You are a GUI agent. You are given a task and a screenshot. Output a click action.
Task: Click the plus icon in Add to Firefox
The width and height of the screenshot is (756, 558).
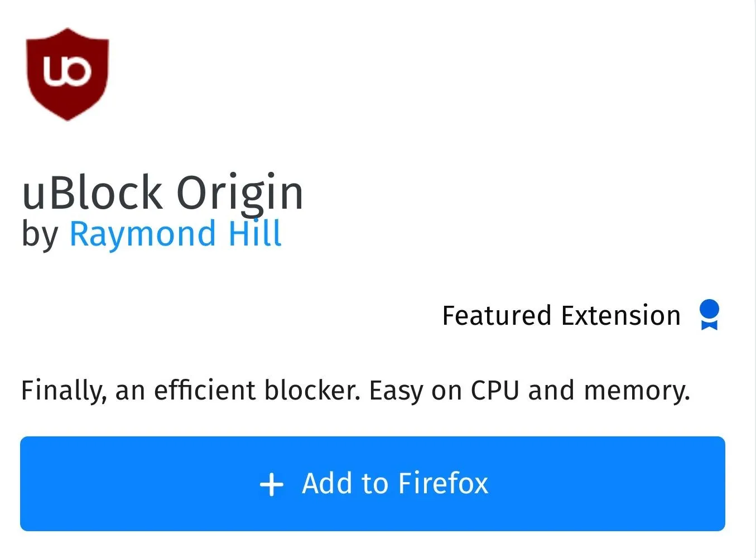[272, 484]
